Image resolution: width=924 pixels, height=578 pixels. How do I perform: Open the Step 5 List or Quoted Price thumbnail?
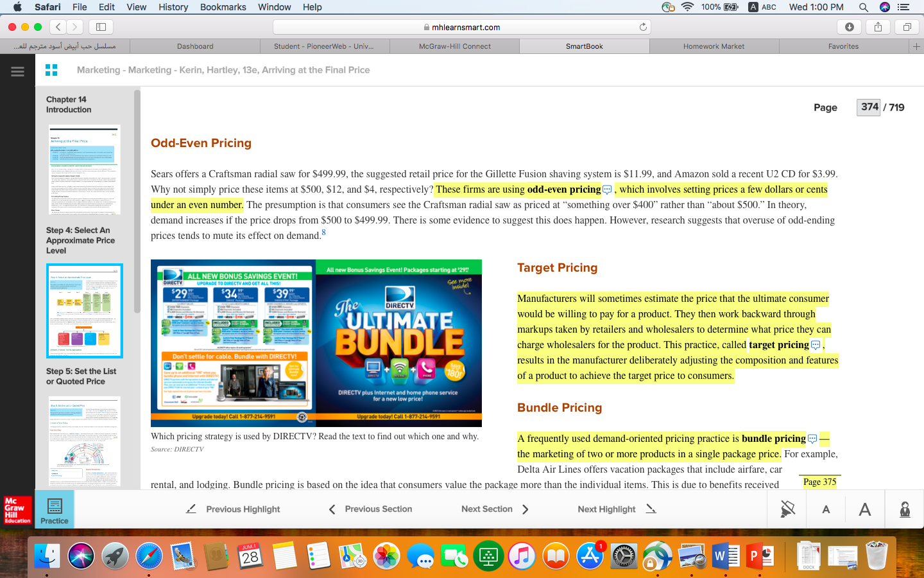pyautogui.click(x=84, y=441)
